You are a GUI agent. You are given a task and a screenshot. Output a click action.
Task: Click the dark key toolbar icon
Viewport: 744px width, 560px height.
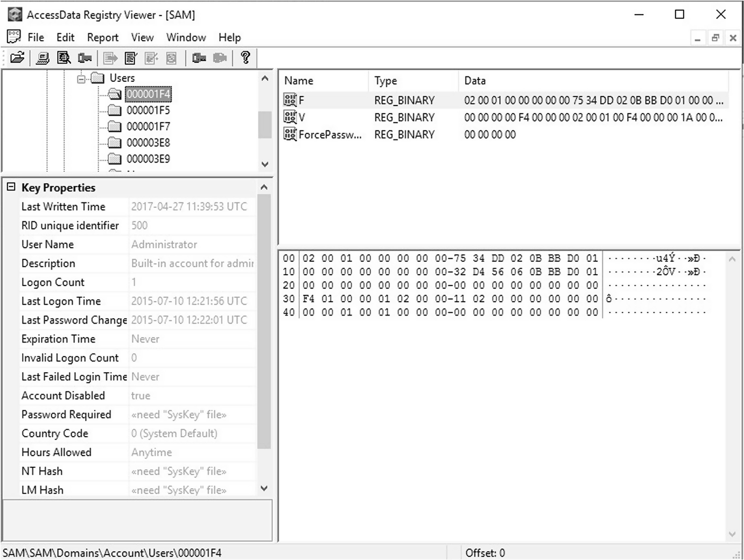point(85,58)
